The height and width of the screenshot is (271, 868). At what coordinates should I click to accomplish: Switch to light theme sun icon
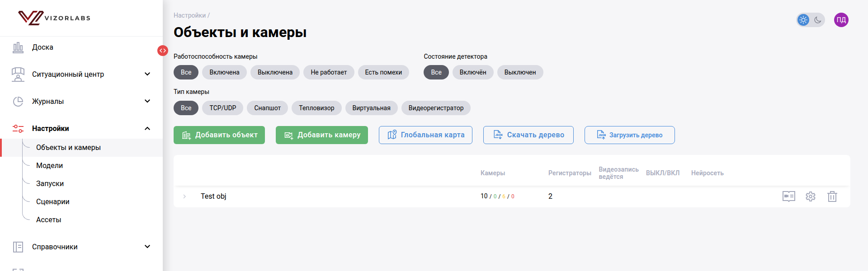tap(803, 20)
